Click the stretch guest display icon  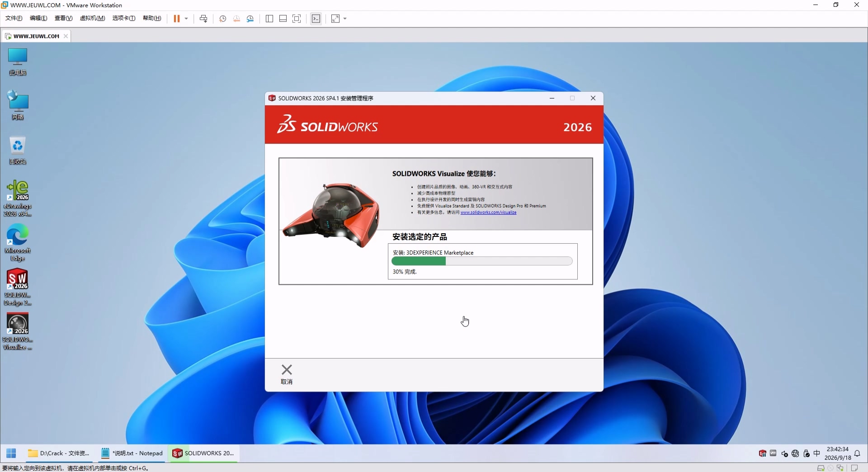(335, 19)
